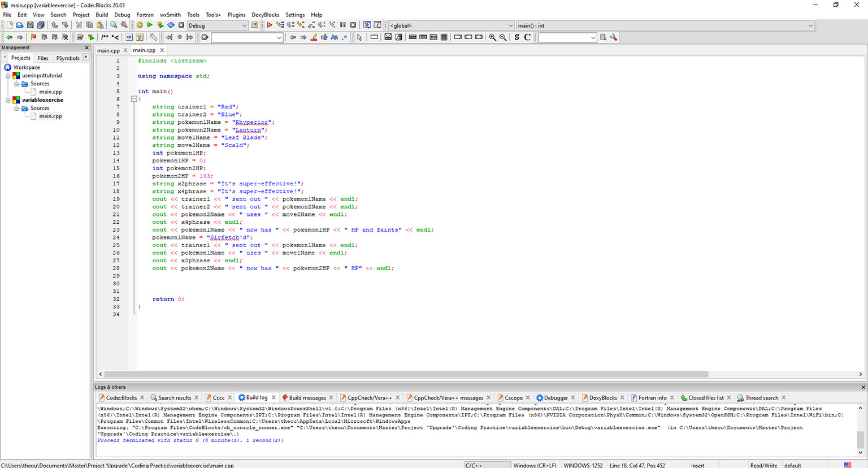Build and run the project
Viewport: 868px width, 468px height.
point(160,25)
